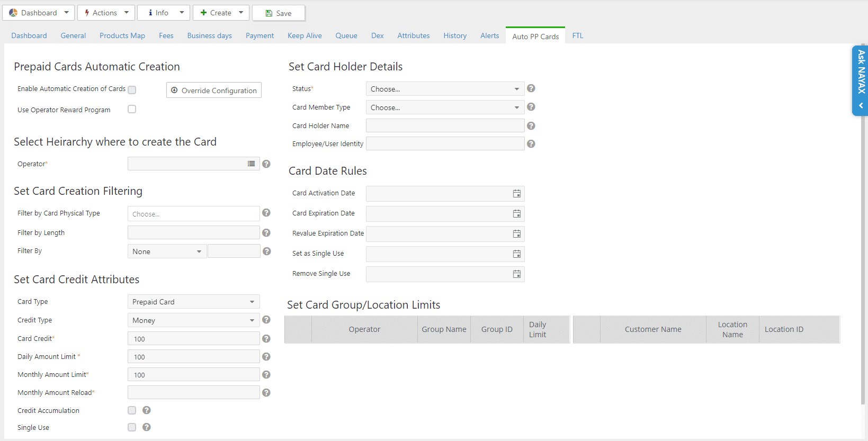Click help icon next to Status field
Viewport: 868px width, 441px height.
point(531,88)
